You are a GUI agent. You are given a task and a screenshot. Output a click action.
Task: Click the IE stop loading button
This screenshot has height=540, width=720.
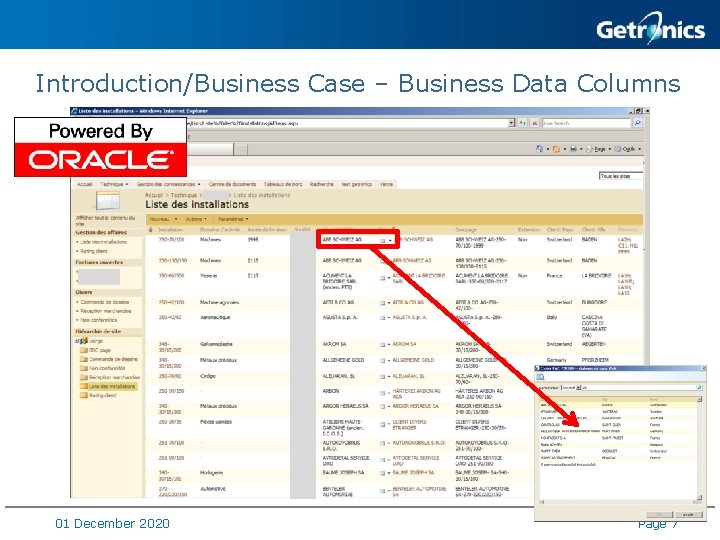(x=534, y=123)
